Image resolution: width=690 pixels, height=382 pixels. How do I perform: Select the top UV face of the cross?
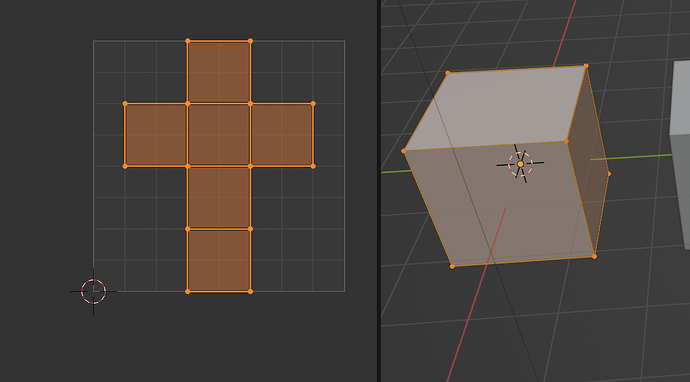coord(219,72)
